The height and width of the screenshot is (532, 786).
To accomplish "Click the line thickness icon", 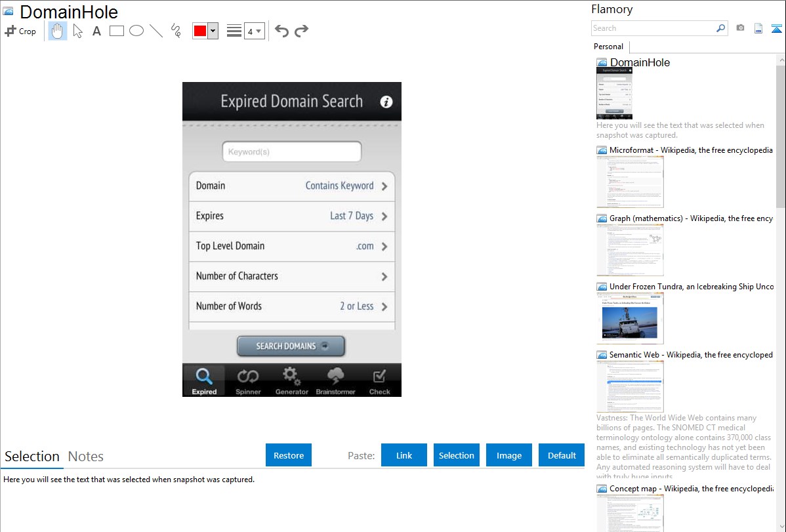I will (234, 31).
